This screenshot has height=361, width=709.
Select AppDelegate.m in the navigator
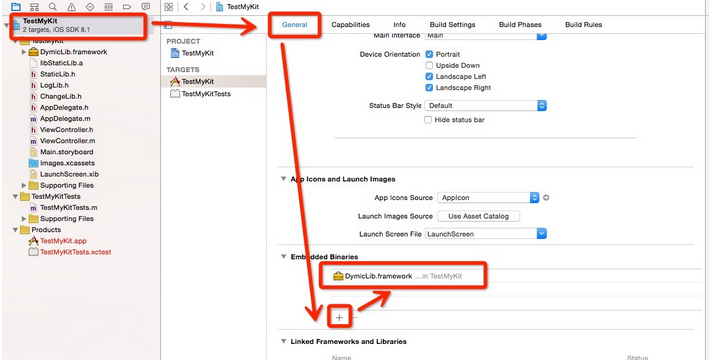(65, 119)
